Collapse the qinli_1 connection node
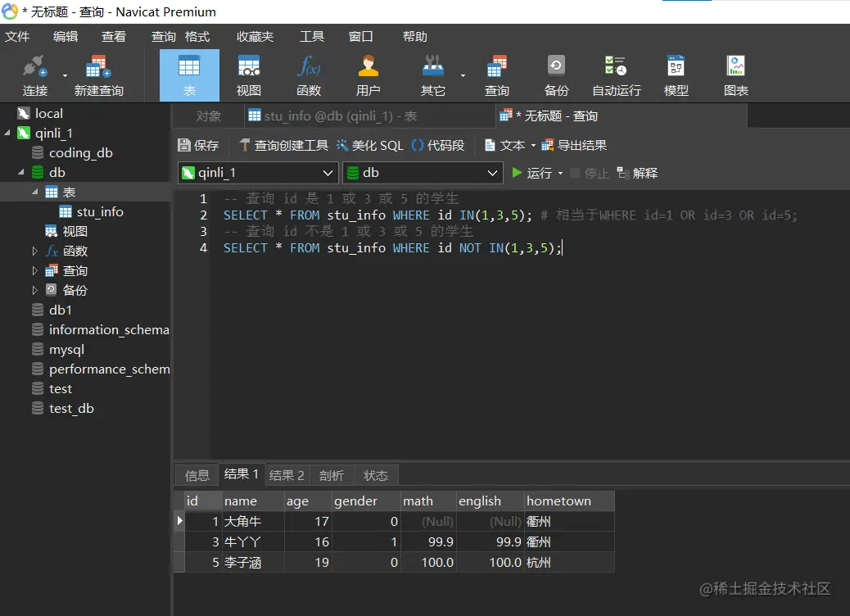 pos(7,133)
